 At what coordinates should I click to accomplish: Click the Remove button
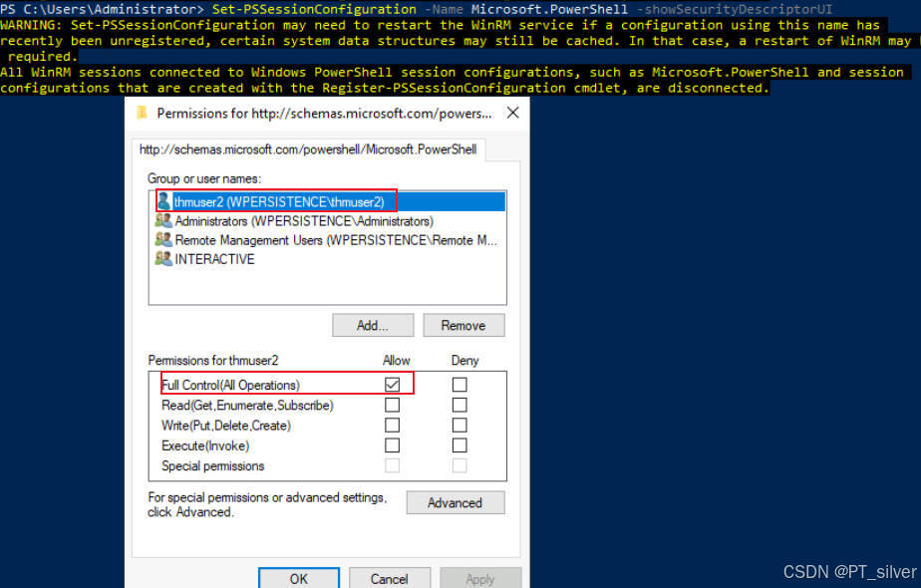463,326
